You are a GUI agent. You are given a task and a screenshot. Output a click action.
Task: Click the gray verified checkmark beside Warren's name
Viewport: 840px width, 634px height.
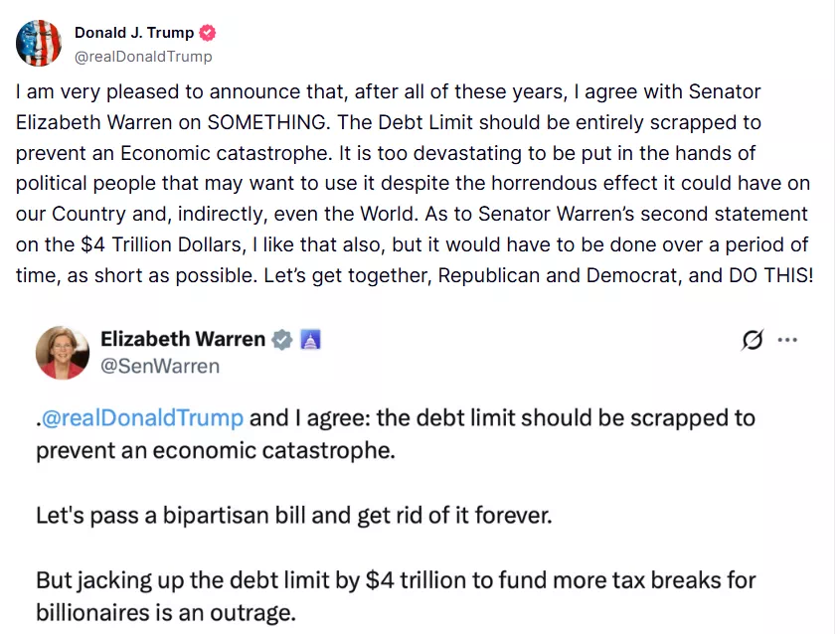(x=281, y=340)
